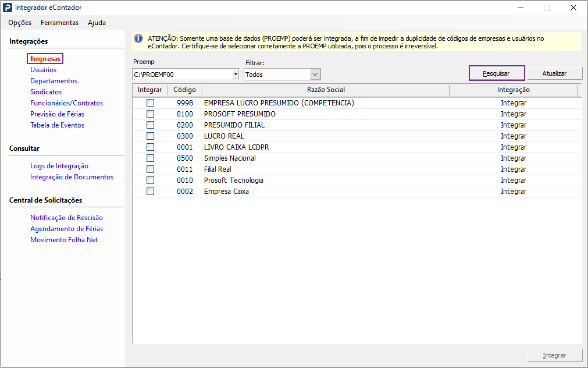588x368 pixels.
Task: Select the Simples Nacional checkbox
Action: 150,158
